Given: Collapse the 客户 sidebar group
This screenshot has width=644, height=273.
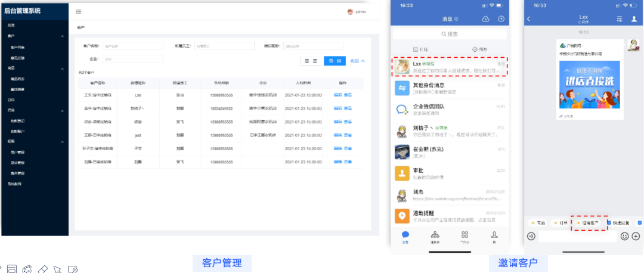Looking at the screenshot, I should pos(63,36).
